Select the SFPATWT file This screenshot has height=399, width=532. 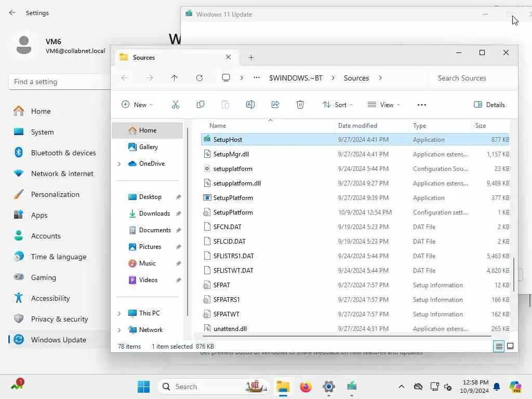tap(355, 314)
